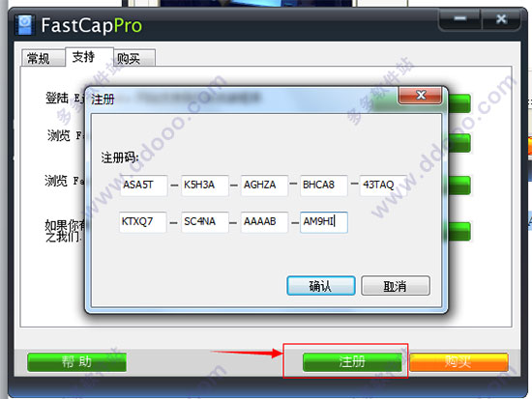Screen dimensions: 532x399
Task: Minimize the FastCapPro window
Action: point(460,19)
